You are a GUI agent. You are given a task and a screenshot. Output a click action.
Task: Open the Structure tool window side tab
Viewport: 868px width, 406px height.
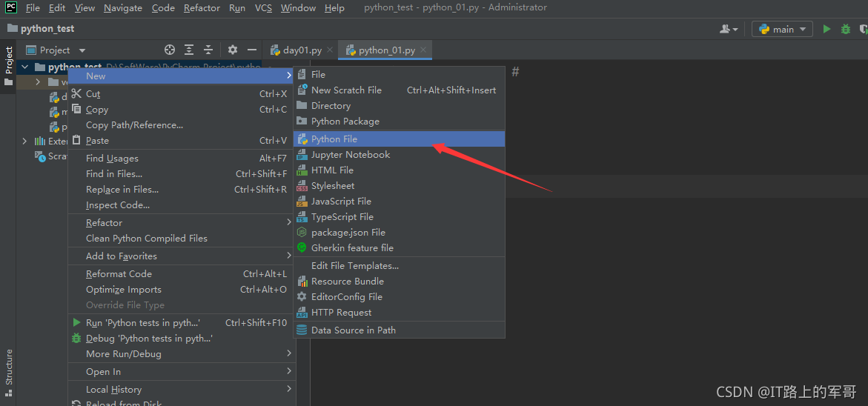(x=8, y=373)
